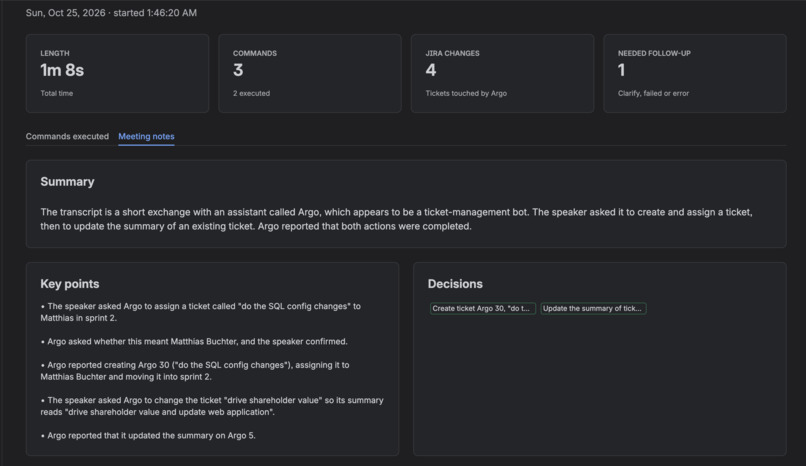806x466 pixels.
Task: Open the "Create ticket Argo 30" decision chip
Action: pos(483,308)
